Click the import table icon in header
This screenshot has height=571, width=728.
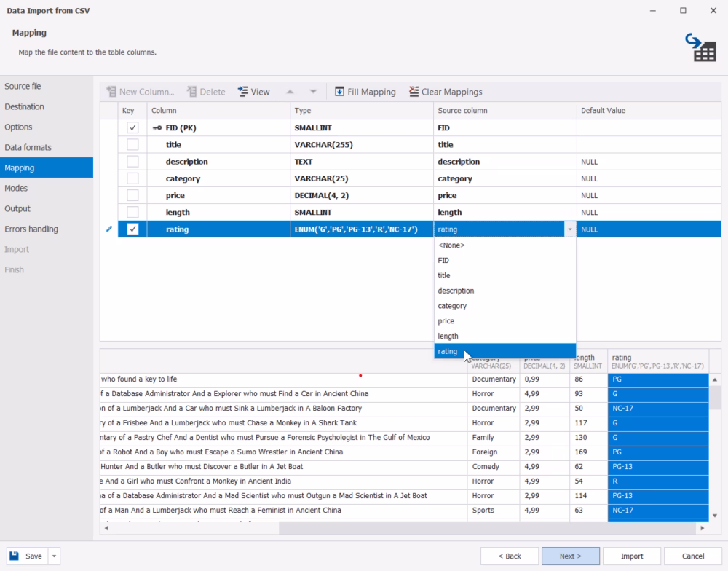click(700, 47)
